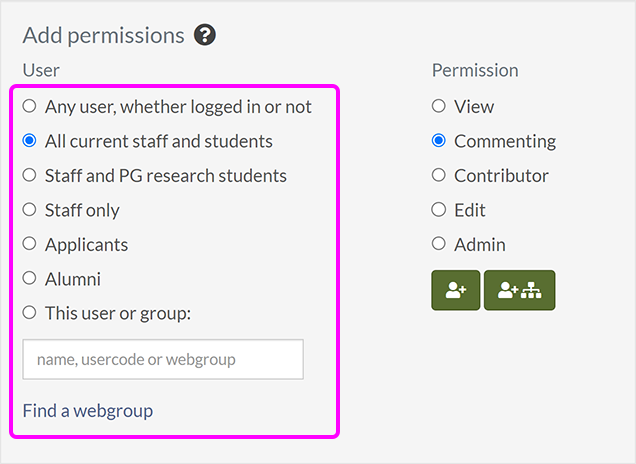This screenshot has width=636, height=464.
Task: Click the add user to hierarchy button
Action: coord(519,290)
